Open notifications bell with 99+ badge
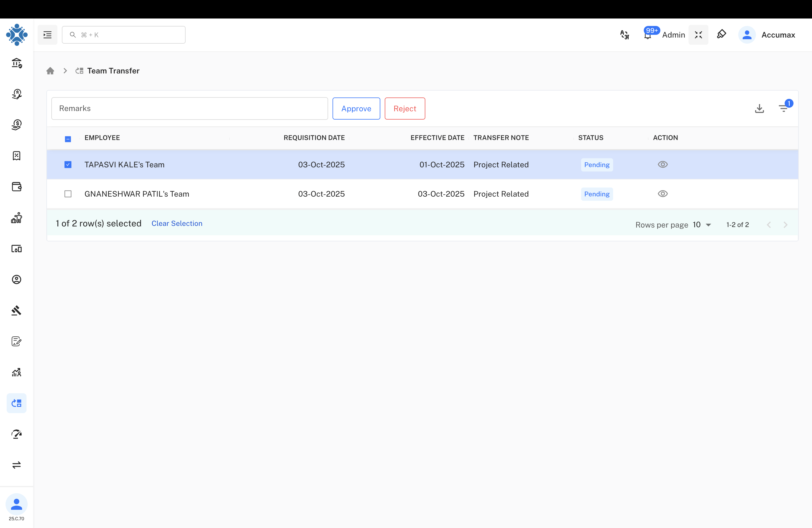This screenshot has width=812, height=528. pos(648,35)
